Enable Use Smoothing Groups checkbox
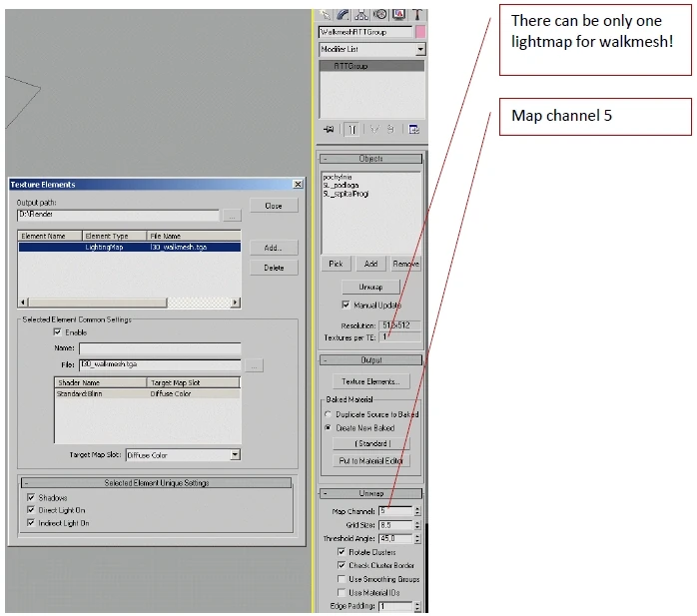697x616 pixels. click(x=341, y=579)
